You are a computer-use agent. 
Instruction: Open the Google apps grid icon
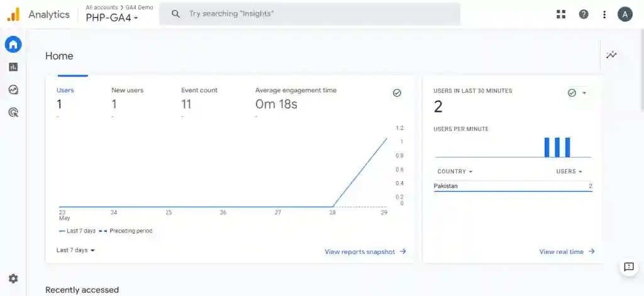click(x=561, y=14)
